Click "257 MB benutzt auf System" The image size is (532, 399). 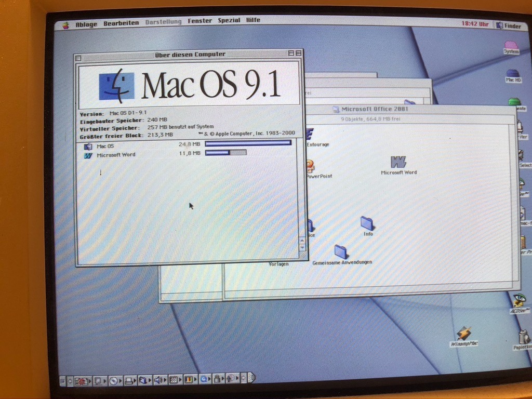[x=180, y=127]
